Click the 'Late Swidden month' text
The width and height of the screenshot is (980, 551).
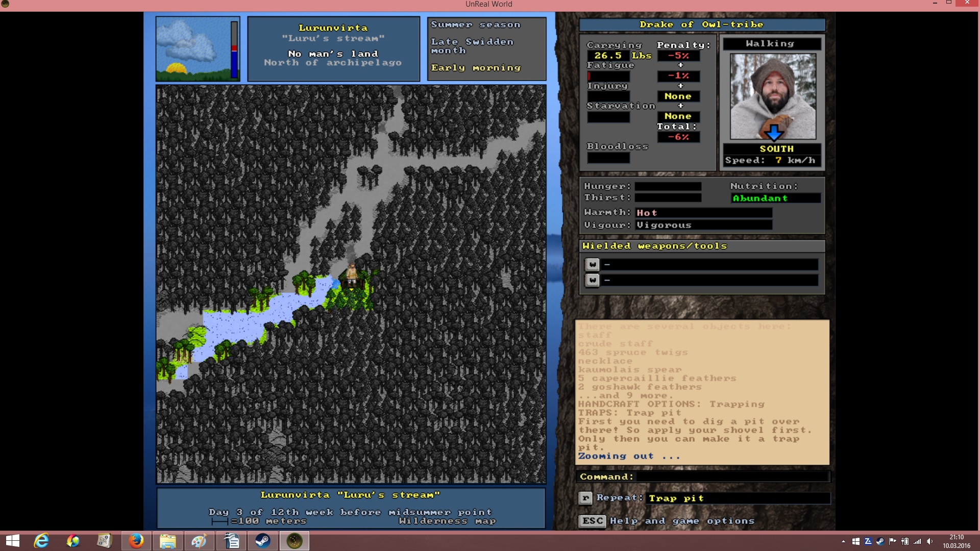(x=472, y=46)
